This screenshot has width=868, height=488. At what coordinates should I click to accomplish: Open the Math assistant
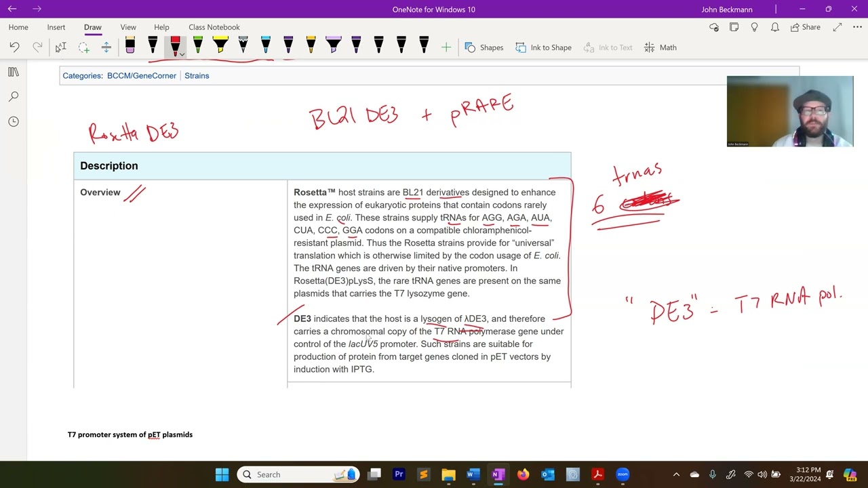point(660,47)
